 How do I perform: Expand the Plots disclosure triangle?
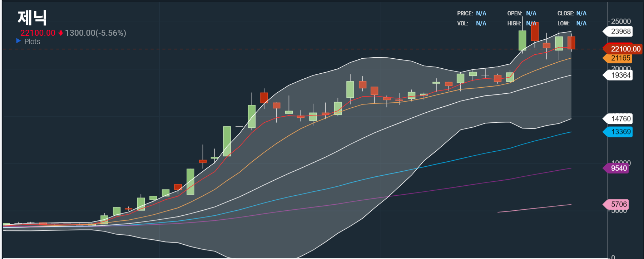tap(19, 41)
